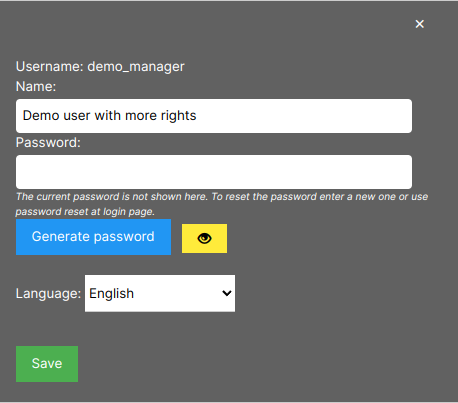
Task: Click into the empty Password field
Action: coord(214,172)
